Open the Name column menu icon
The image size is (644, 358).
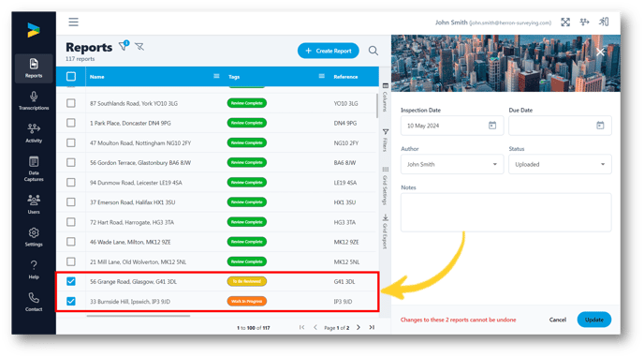216,76
